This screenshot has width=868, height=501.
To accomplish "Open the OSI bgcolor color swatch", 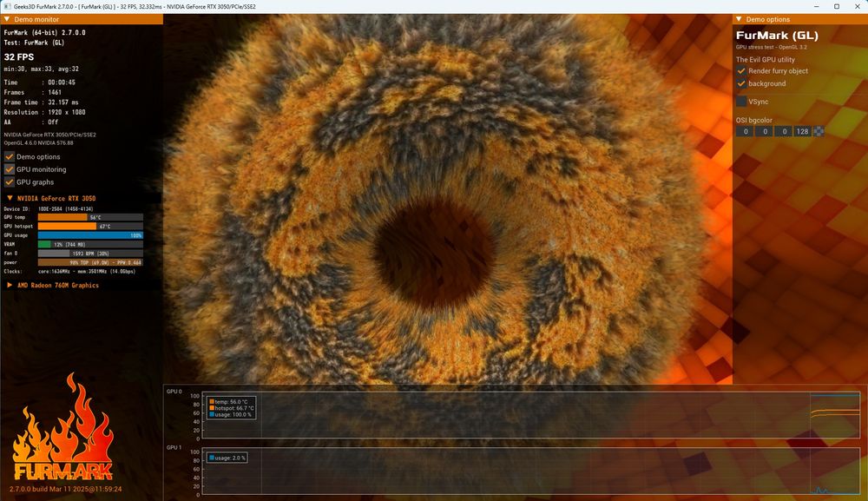I will (819, 131).
